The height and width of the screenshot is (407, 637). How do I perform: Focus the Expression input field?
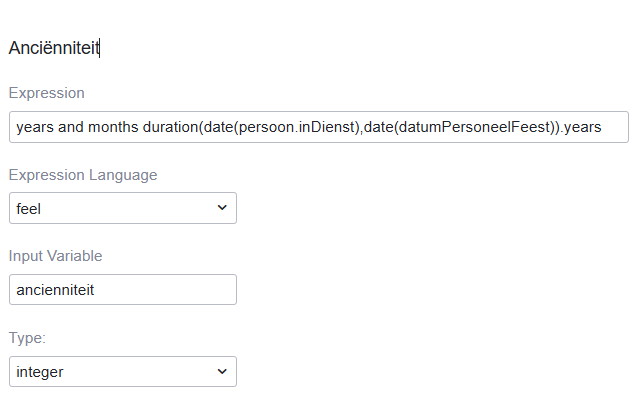pos(318,127)
